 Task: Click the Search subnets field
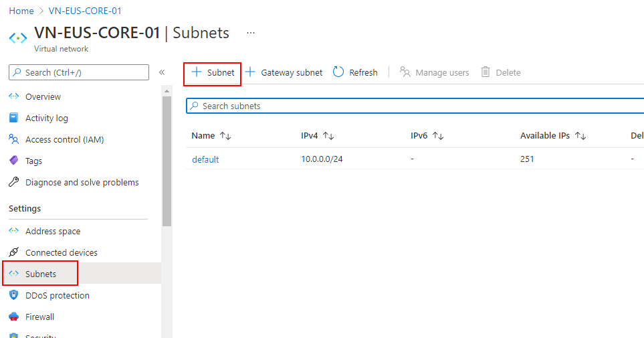point(415,106)
